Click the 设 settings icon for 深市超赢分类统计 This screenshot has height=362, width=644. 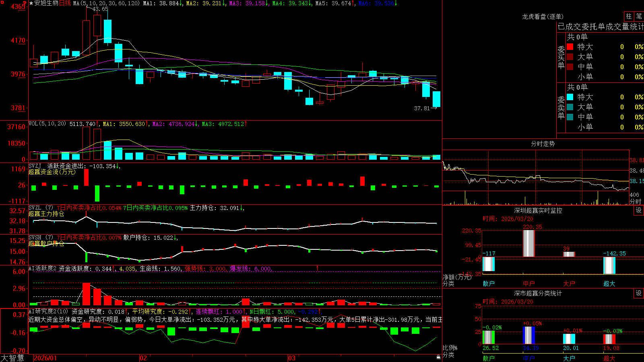tap(639, 293)
